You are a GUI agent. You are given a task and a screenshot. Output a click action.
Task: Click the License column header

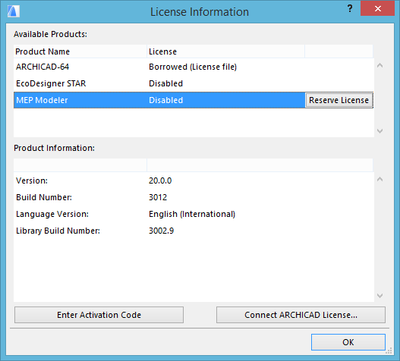point(226,52)
